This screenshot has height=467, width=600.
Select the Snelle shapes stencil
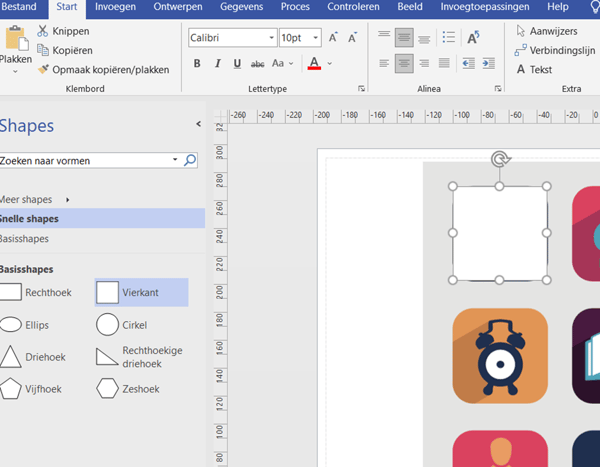[x=30, y=219]
